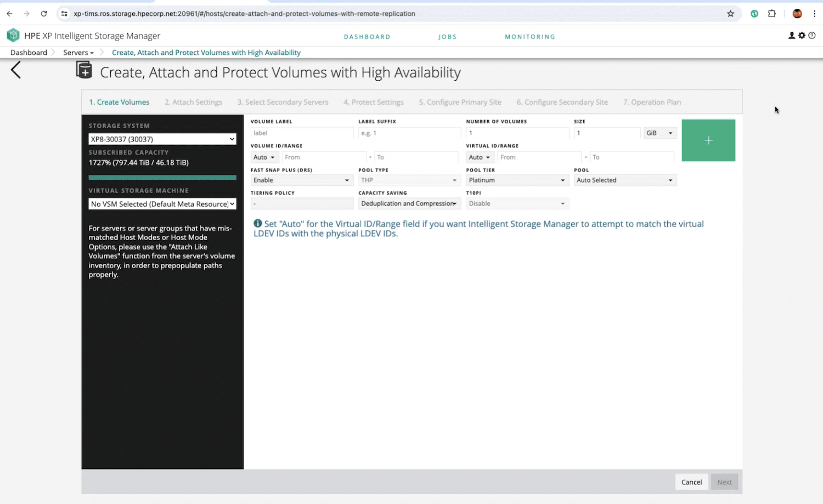The image size is (823, 504).
Task: Click the Volume ID From field
Action: click(324, 157)
